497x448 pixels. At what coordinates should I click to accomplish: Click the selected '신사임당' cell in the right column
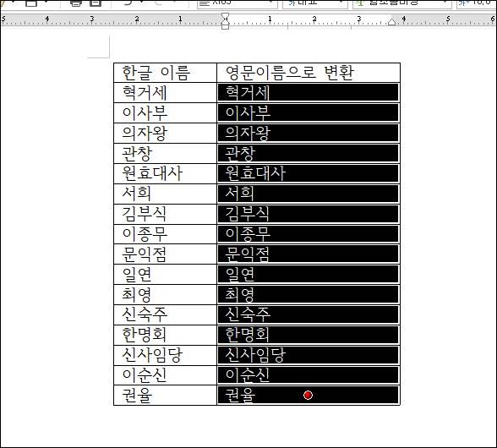tap(308, 355)
